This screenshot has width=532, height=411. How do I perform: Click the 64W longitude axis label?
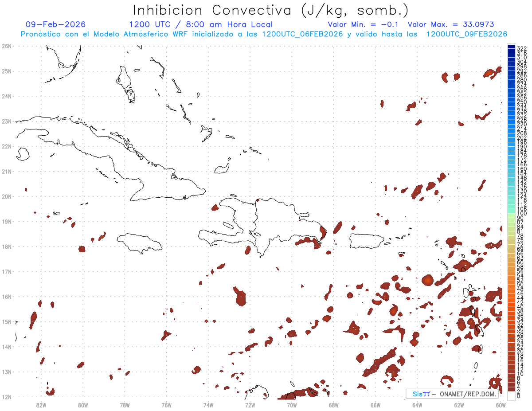[x=417, y=405]
